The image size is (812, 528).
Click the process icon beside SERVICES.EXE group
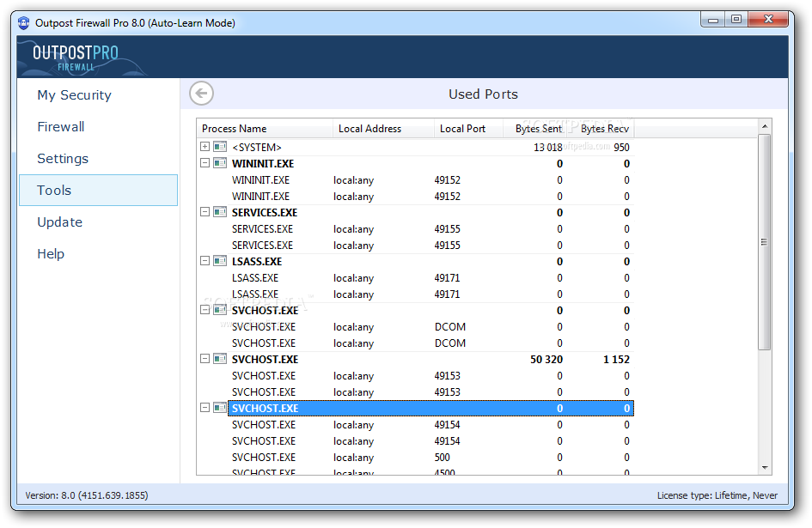pos(220,212)
